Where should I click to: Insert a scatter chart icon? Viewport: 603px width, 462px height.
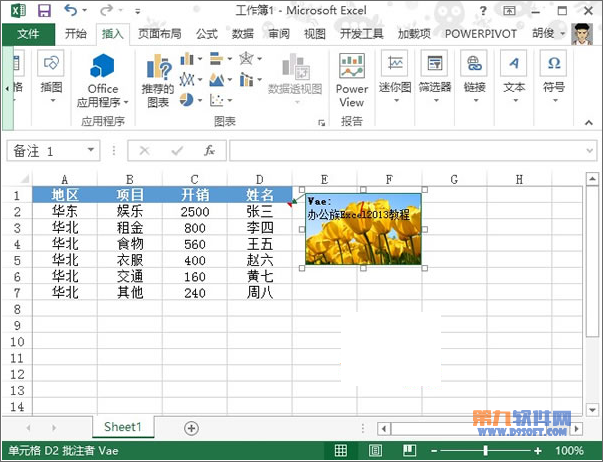click(217, 100)
